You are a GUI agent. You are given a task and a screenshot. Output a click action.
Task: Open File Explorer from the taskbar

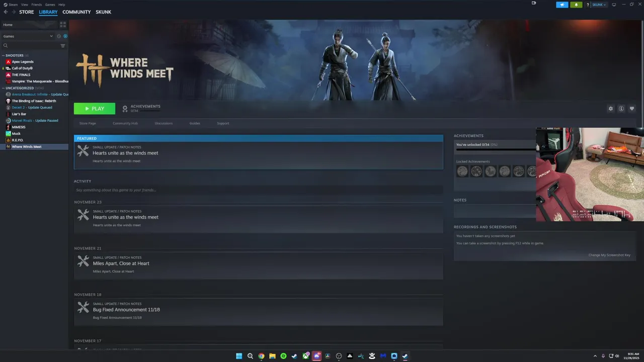click(272, 356)
